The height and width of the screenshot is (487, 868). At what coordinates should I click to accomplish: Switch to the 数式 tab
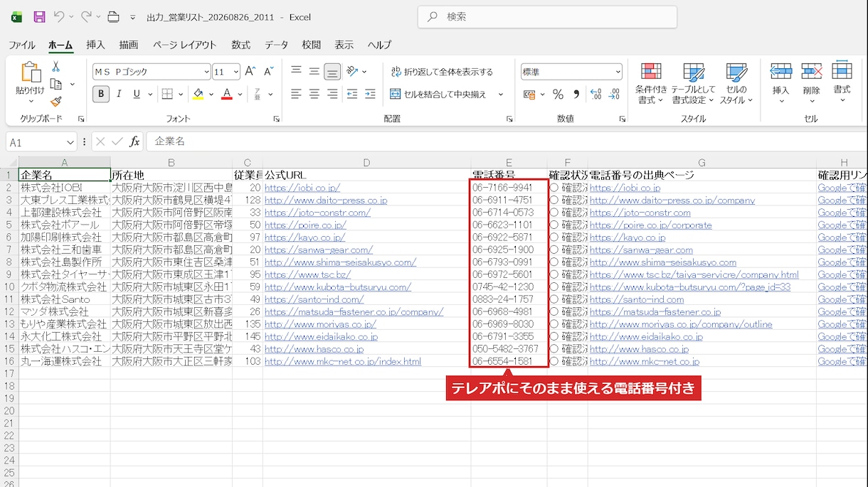pos(240,45)
